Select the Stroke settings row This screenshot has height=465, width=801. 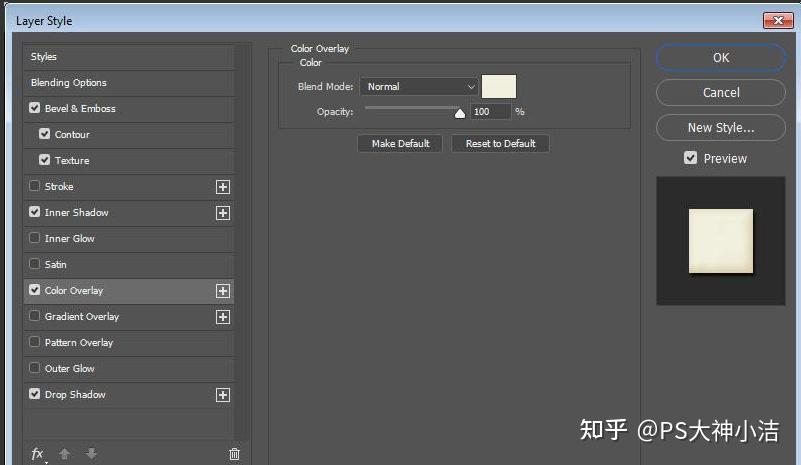129,187
